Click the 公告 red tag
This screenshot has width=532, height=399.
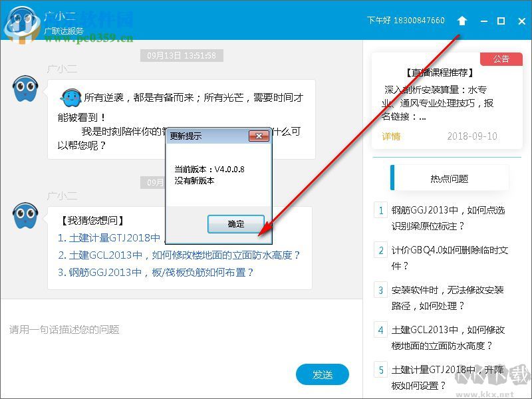point(501,59)
